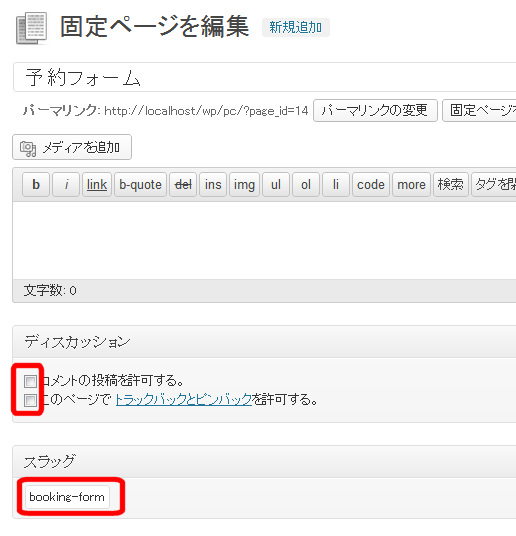Click the タグを閉じる toolbar button

(x=494, y=185)
